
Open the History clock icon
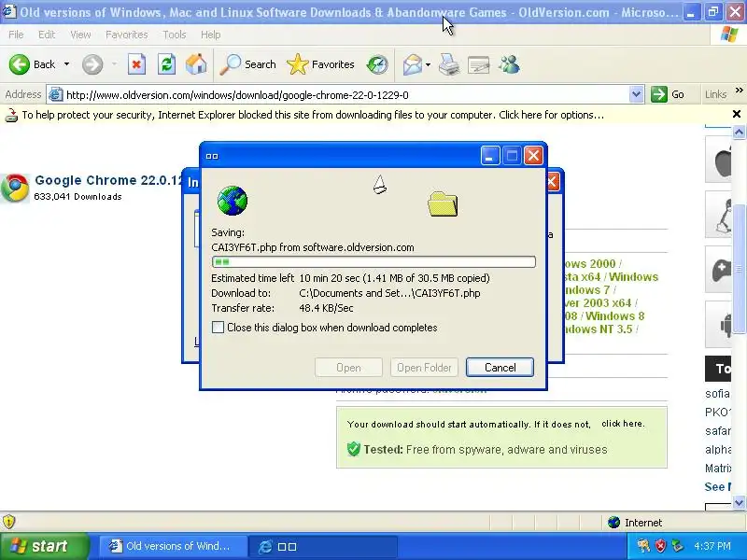(x=377, y=64)
